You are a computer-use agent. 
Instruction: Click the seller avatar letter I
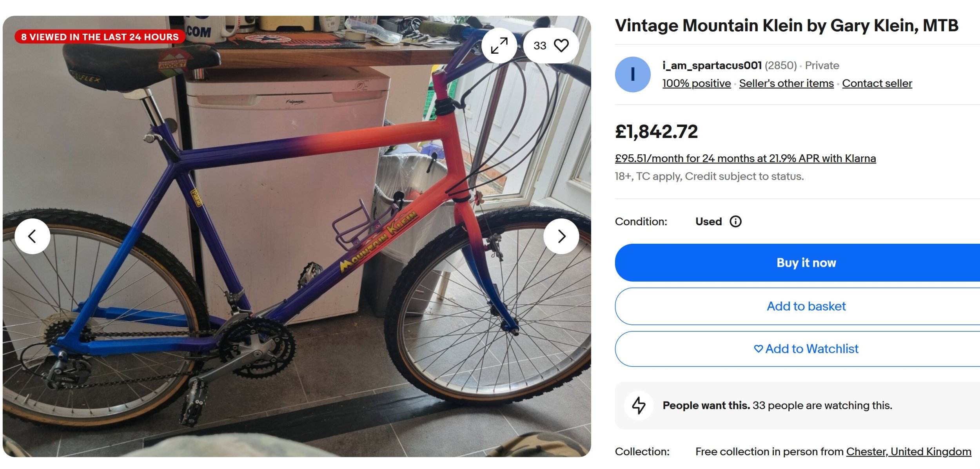[x=632, y=74]
